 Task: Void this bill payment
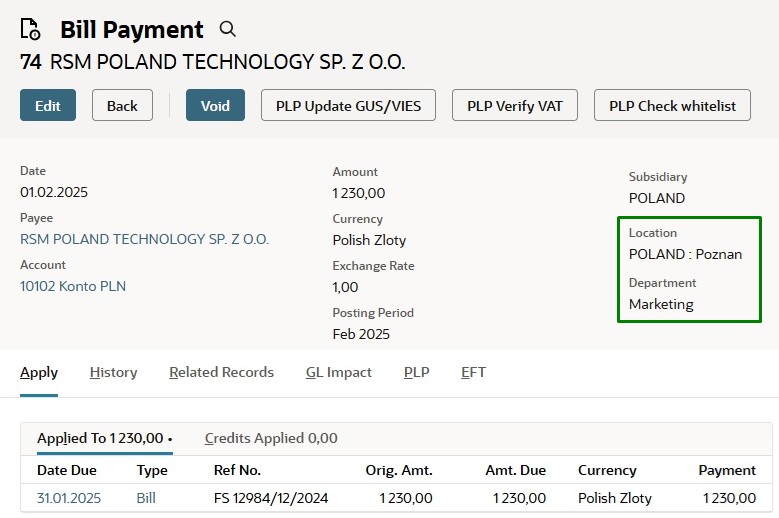point(215,105)
